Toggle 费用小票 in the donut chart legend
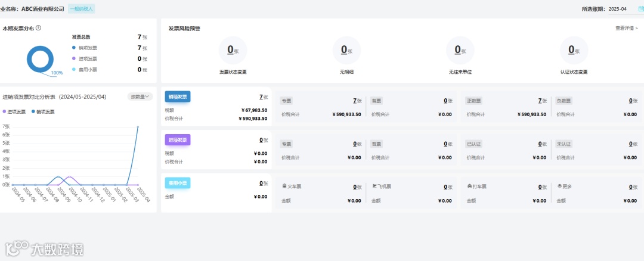Image resolution: width=644 pixels, height=261 pixels. pyautogui.click(x=85, y=70)
